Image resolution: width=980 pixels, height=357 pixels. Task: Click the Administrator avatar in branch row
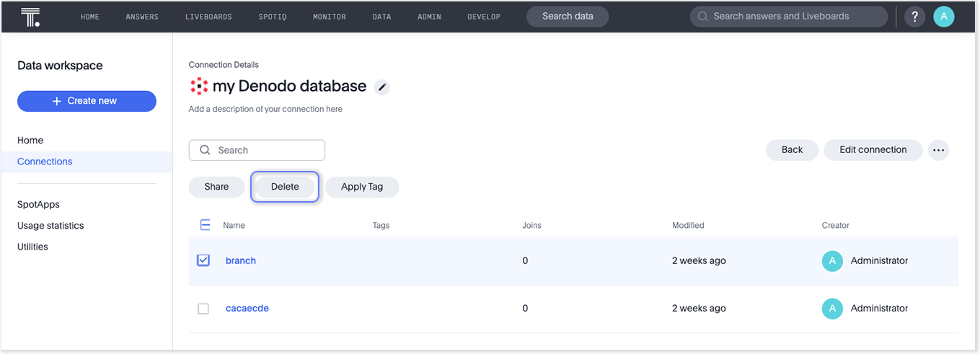pyautogui.click(x=832, y=261)
